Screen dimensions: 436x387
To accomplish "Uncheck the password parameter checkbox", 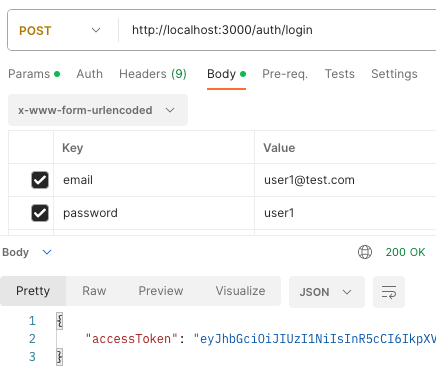I will pos(40,213).
